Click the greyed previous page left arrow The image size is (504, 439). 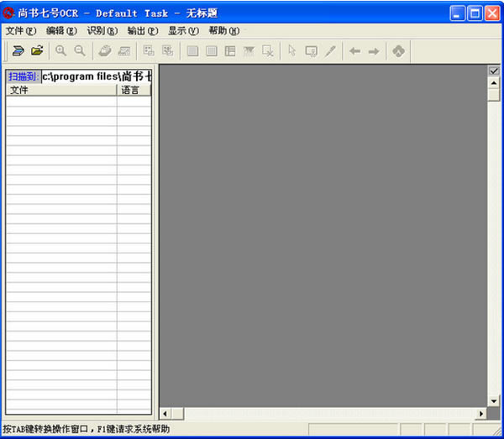click(x=354, y=50)
